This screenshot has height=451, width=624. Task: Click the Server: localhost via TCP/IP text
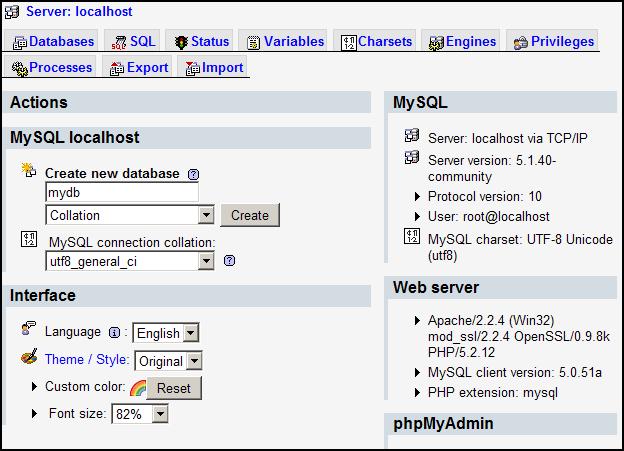[508, 138]
